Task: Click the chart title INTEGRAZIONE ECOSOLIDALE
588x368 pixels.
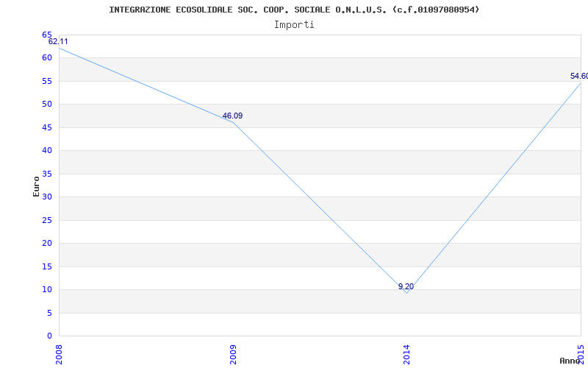Action: (x=294, y=10)
